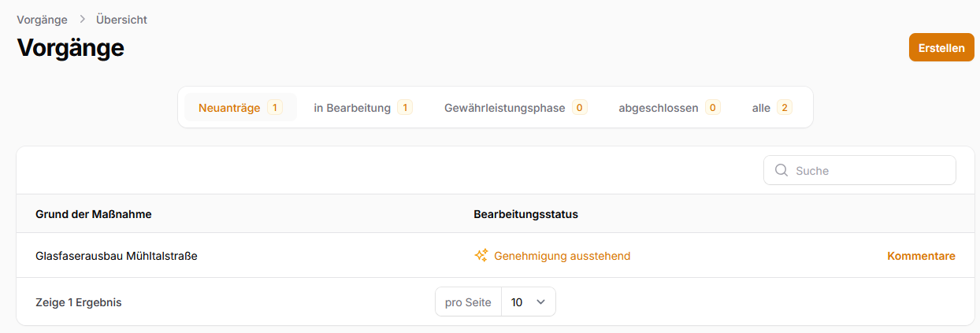
Task: Open the rows per page dropdown showing 10
Action: 528,302
